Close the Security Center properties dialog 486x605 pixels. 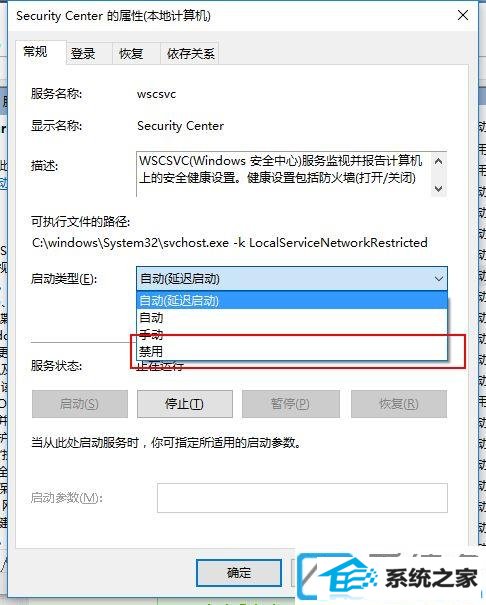[x=462, y=15]
